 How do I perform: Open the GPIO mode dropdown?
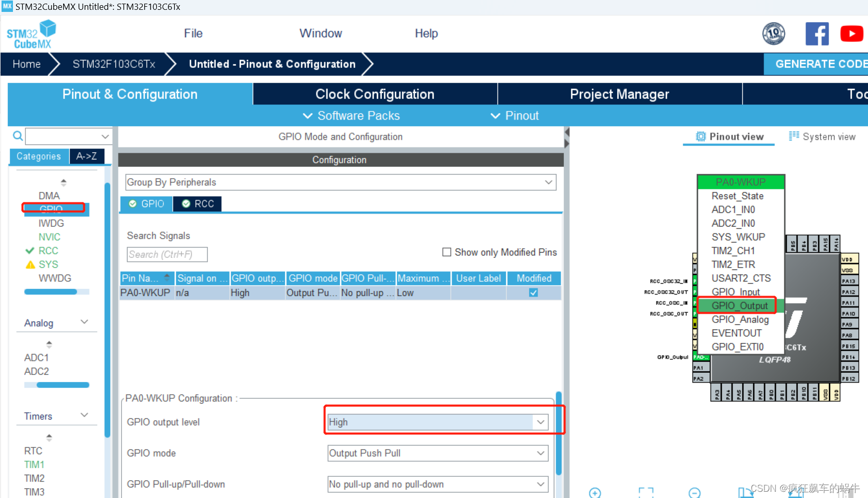pyautogui.click(x=438, y=453)
